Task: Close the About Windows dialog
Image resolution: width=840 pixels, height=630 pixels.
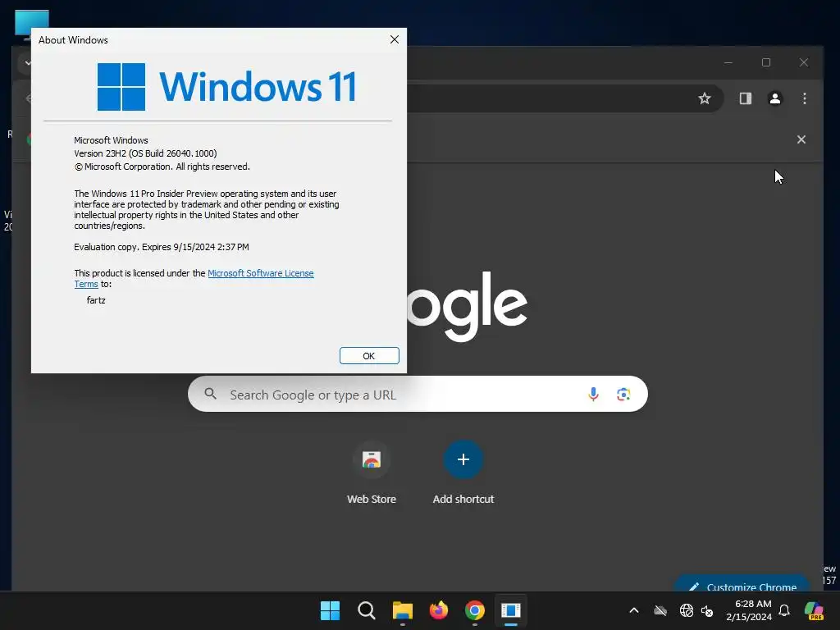Action: [395, 39]
